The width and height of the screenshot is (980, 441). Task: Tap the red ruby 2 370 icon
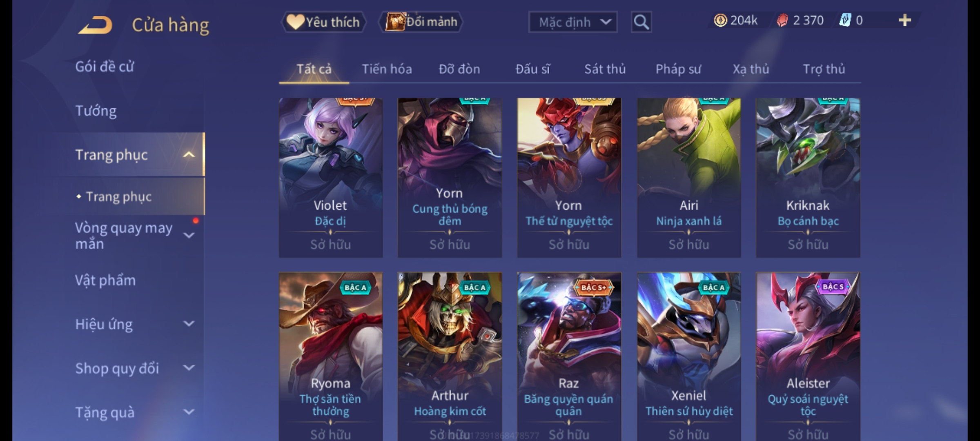[x=782, y=20]
